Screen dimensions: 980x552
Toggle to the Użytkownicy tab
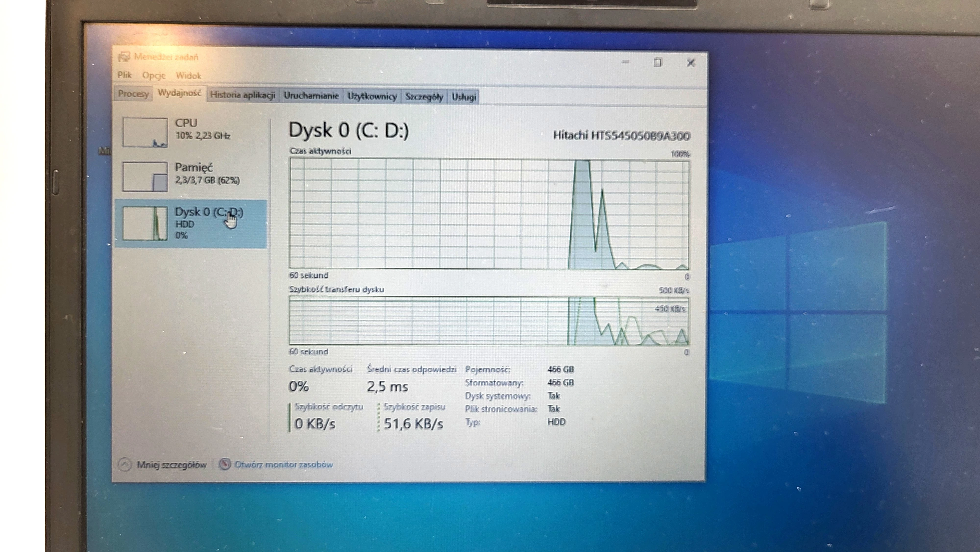pyautogui.click(x=372, y=96)
